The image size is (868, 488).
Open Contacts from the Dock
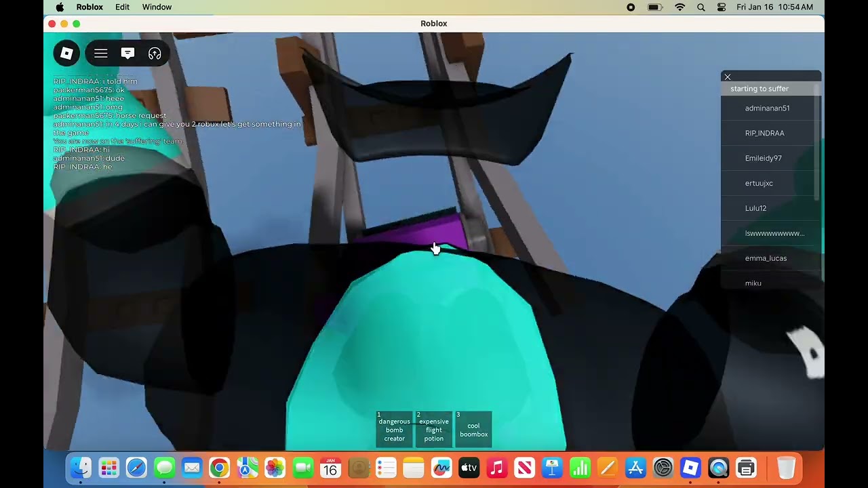click(358, 468)
